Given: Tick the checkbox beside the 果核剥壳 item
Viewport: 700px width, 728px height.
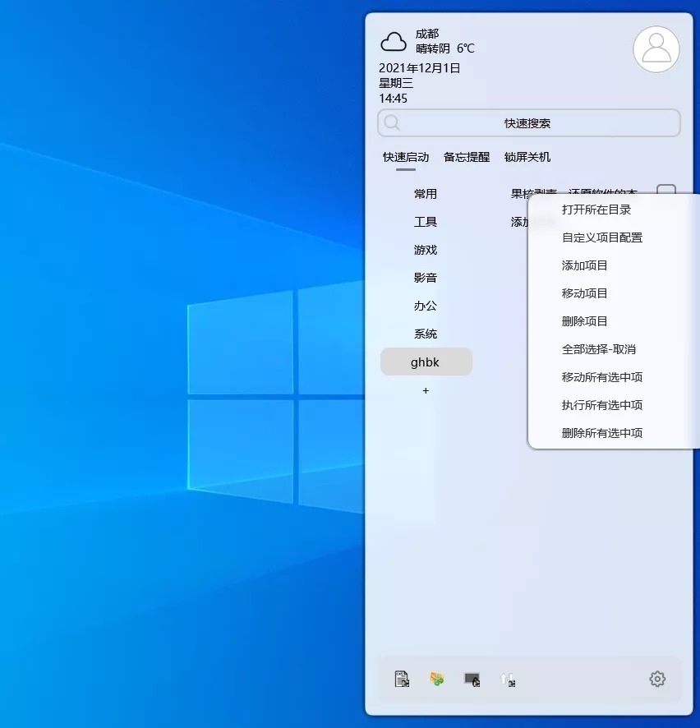Looking at the screenshot, I should tap(665, 190).
